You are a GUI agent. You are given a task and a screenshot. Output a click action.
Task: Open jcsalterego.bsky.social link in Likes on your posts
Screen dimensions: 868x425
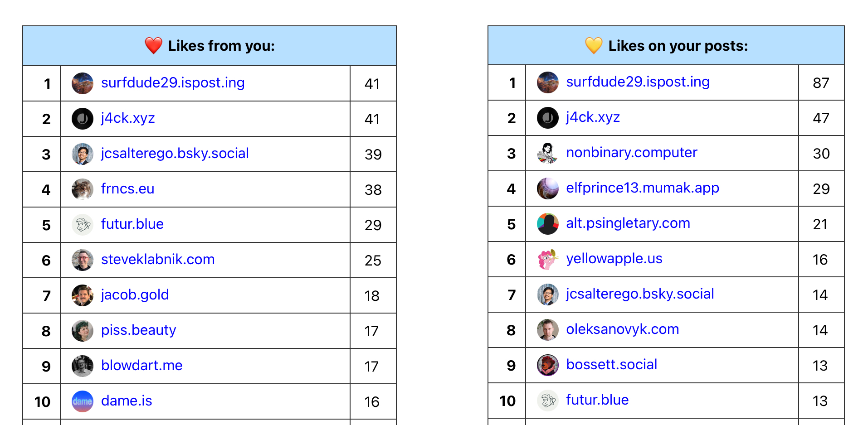click(x=640, y=294)
